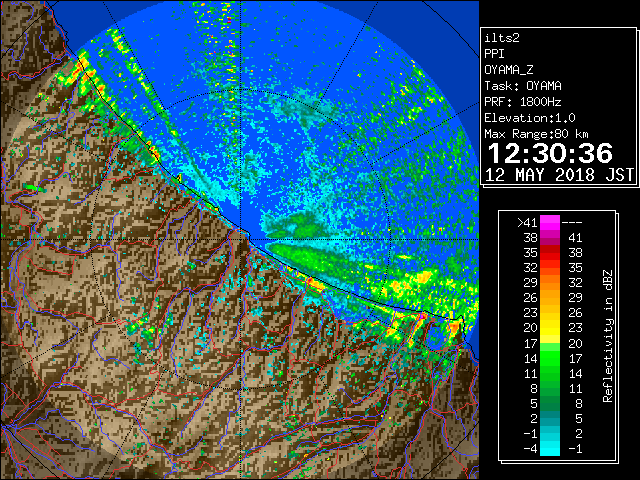This screenshot has height=480, width=640.
Task: Click the '>41' legend label
Action: [527, 223]
